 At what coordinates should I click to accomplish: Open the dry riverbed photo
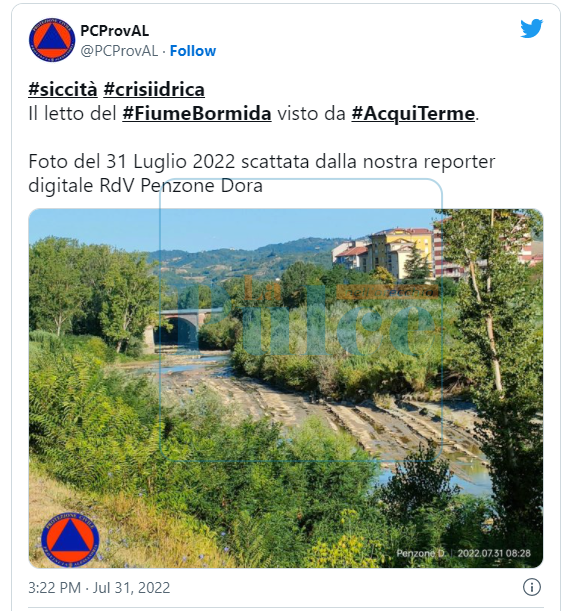click(x=286, y=388)
